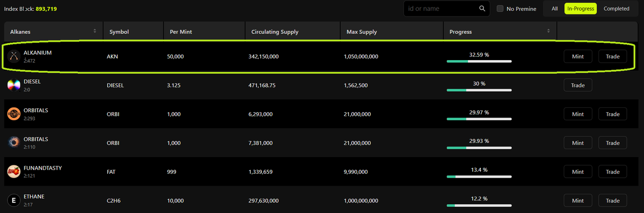644x213 pixels.
Task: Click the ORBITALS 2:293 token logo
Action: 14,114
